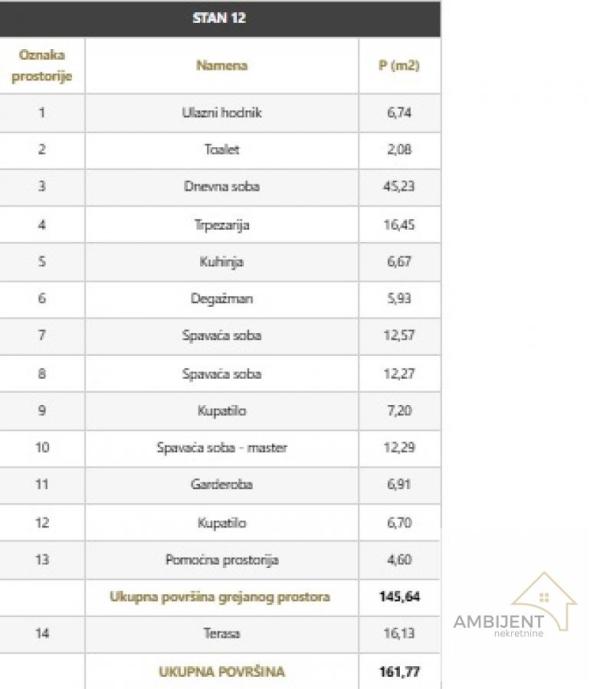Click the Terasa row label
This screenshot has height=689, width=600.
click(x=222, y=634)
